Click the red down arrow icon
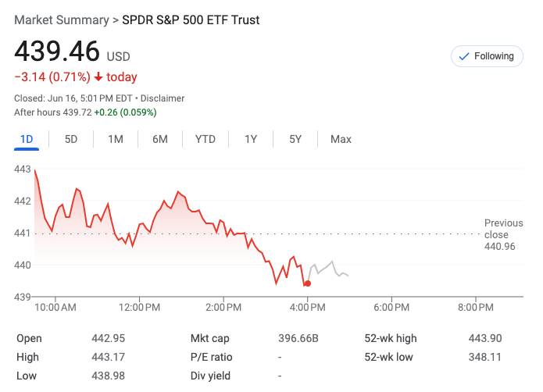This screenshot has height=392, width=543. 98,77
